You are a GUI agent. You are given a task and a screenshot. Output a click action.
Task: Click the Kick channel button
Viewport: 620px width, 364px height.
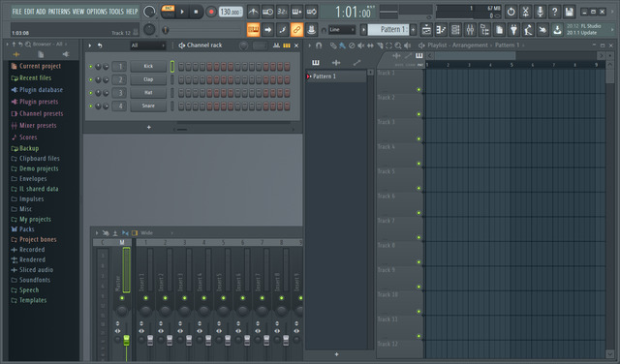click(148, 67)
